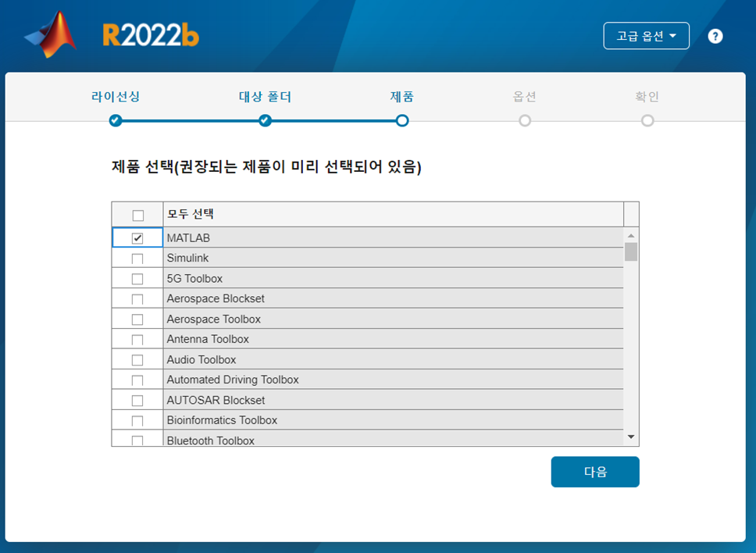Click the Aerospace Blockset row text
756x553 pixels.
pos(216,298)
